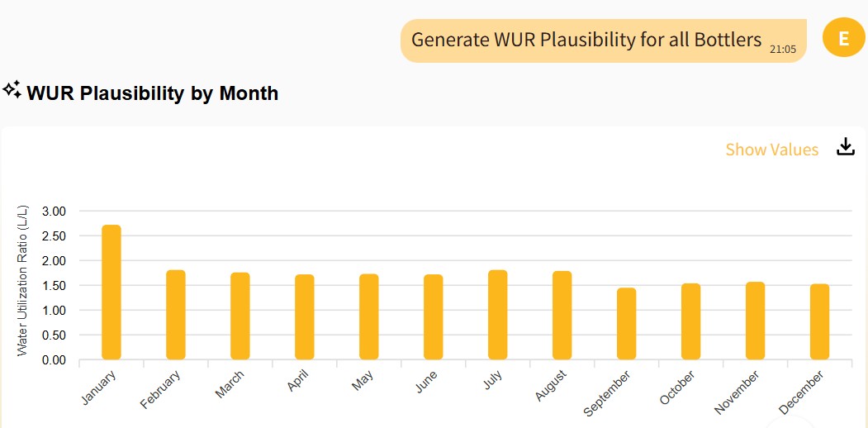Image resolution: width=868 pixels, height=428 pixels.
Task: Click the August bar in chart
Action: (562, 315)
